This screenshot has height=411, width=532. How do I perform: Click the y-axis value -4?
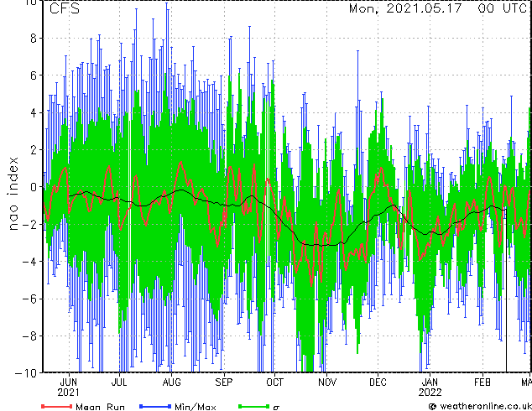29,262
